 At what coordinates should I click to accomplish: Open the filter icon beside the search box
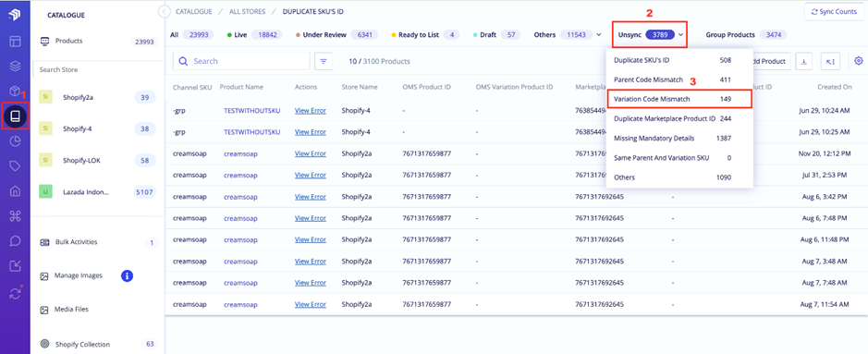coord(324,61)
